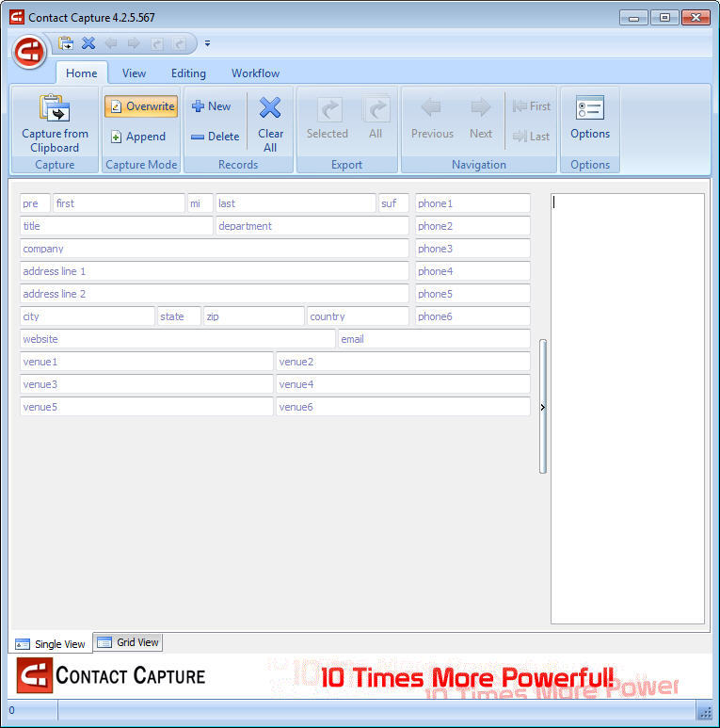The width and height of the screenshot is (720, 728).
Task: Click the phone1 field
Action: coord(472,203)
